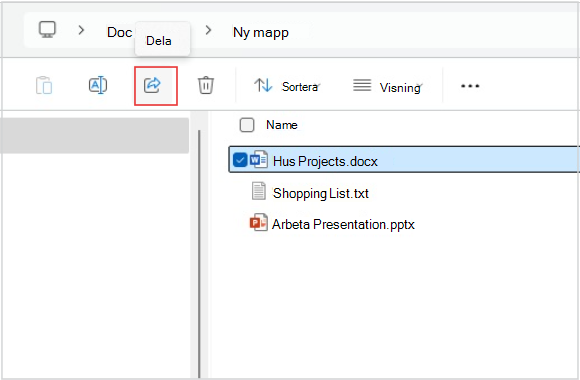Expand the chevron after the monitor icon
Screen dimensions: 580x380
click(x=81, y=30)
